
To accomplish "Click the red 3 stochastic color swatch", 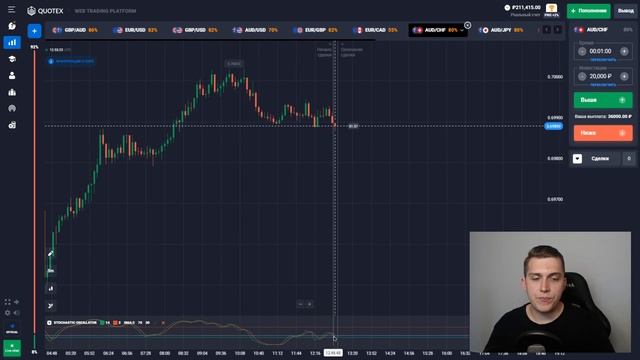I will [x=115, y=323].
